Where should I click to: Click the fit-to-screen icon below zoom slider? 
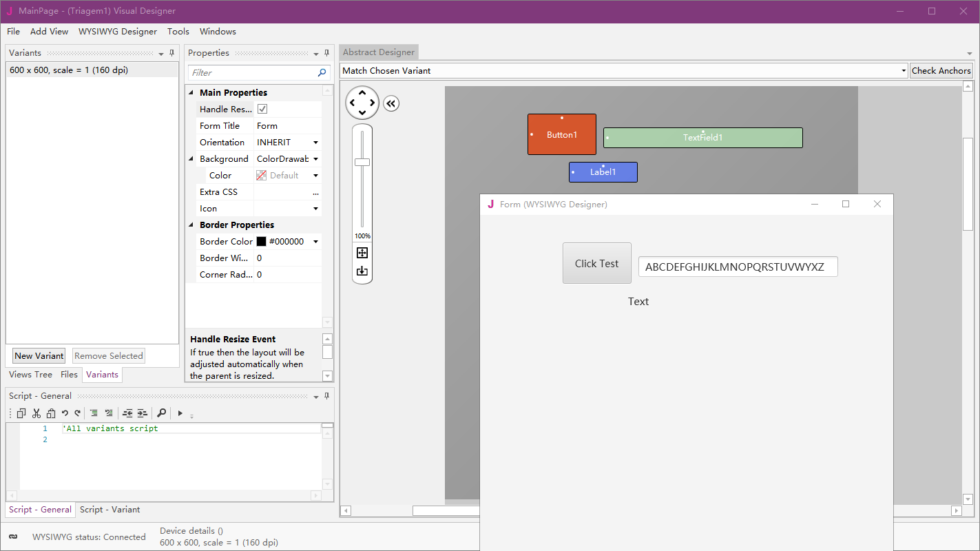pyautogui.click(x=362, y=253)
